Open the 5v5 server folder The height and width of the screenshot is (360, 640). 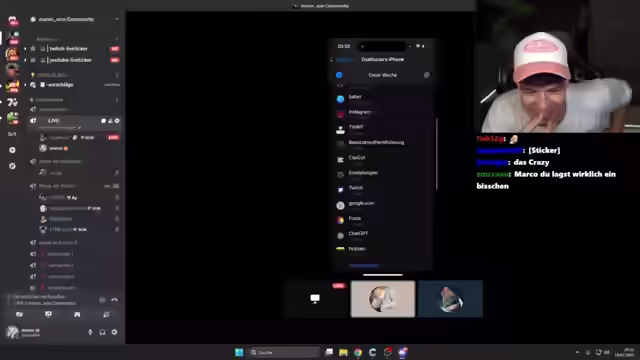coord(12,134)
